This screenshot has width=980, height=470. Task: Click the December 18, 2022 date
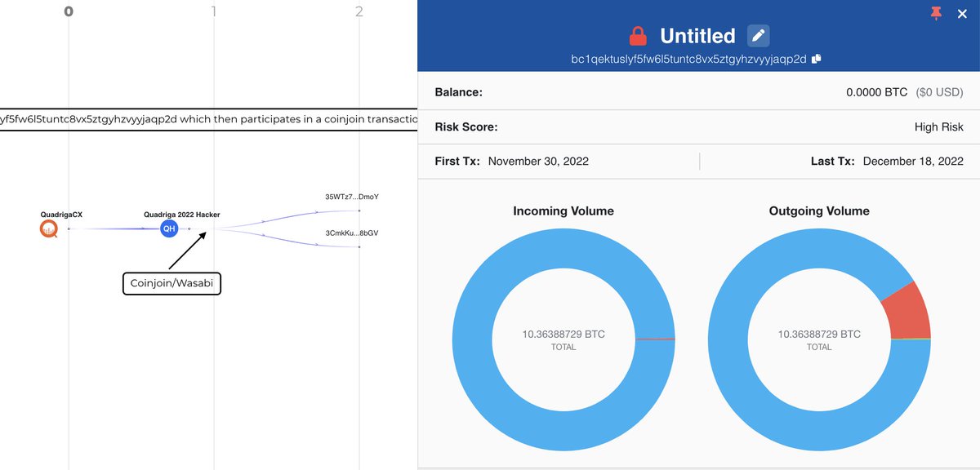tap(913, 161)
